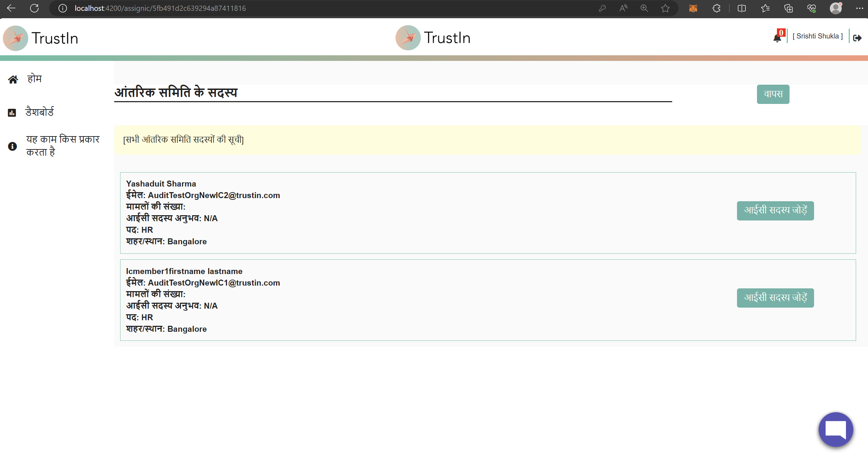Screen dimensions: 868x456
Task: Click the split screen browser icon
Action: click(742, 8)
